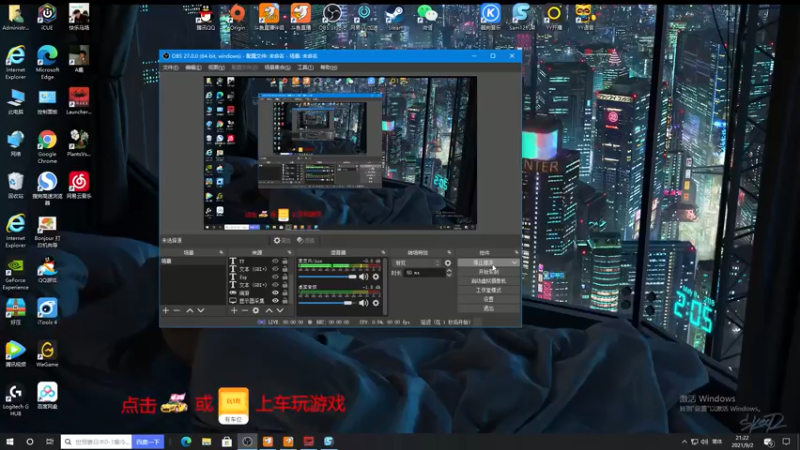Open Steam desktop shortcut
The image size is (800, 450).
(395, 17)
